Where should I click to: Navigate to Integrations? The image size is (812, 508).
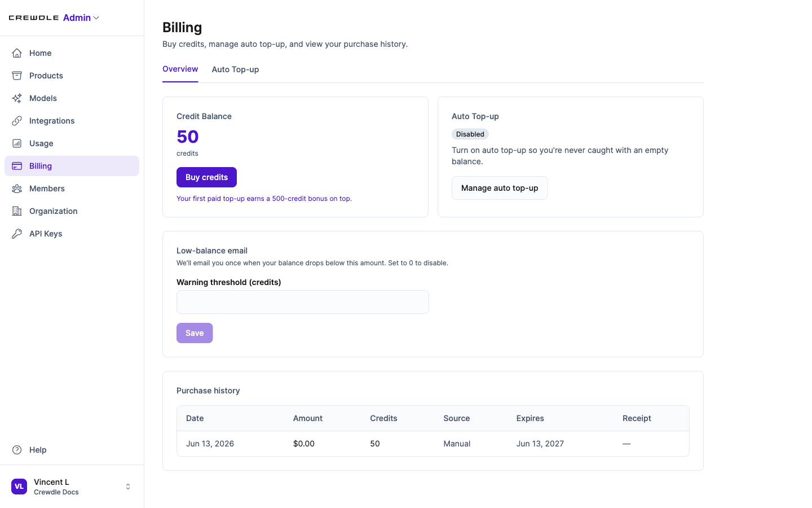click(x=72, y=121)
